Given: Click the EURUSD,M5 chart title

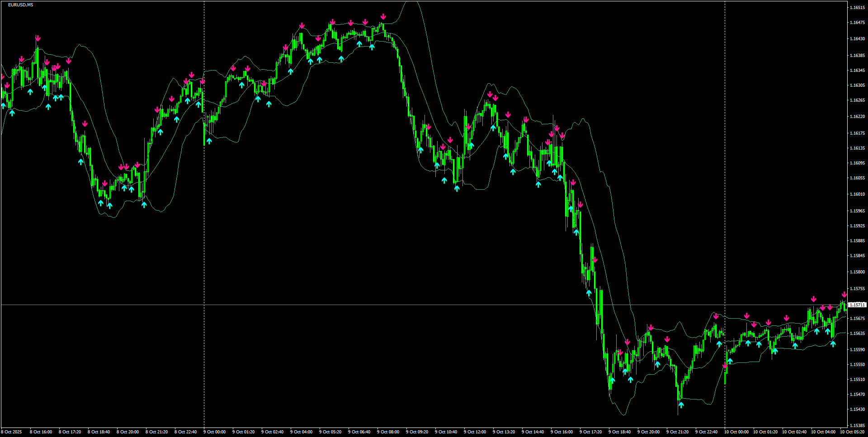Looking at the screenshot, I should [20, 5].
